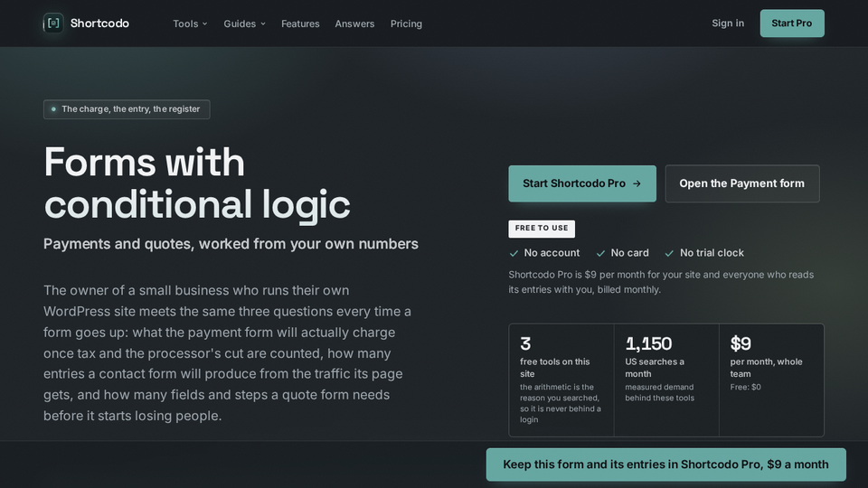Click the Shortcodo Pro is $9 description

(661, 282)
